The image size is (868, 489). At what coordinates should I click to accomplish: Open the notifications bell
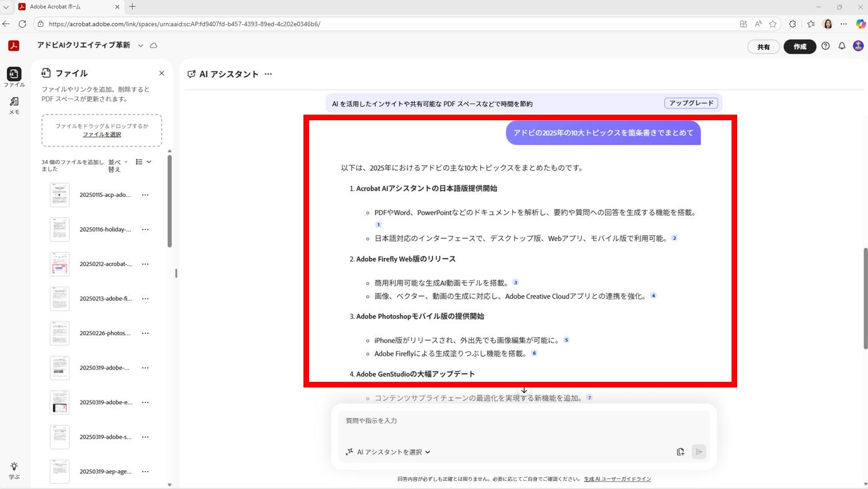point(842,46)
